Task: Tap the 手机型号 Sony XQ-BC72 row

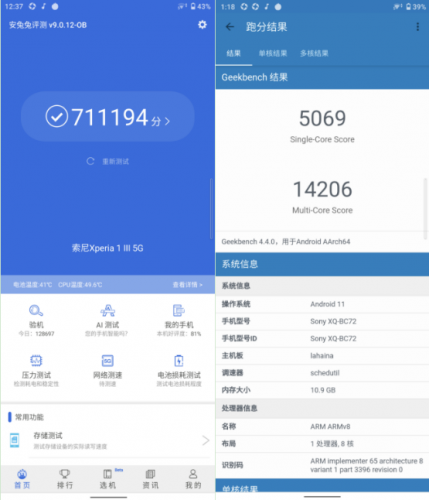Action: 322,321
